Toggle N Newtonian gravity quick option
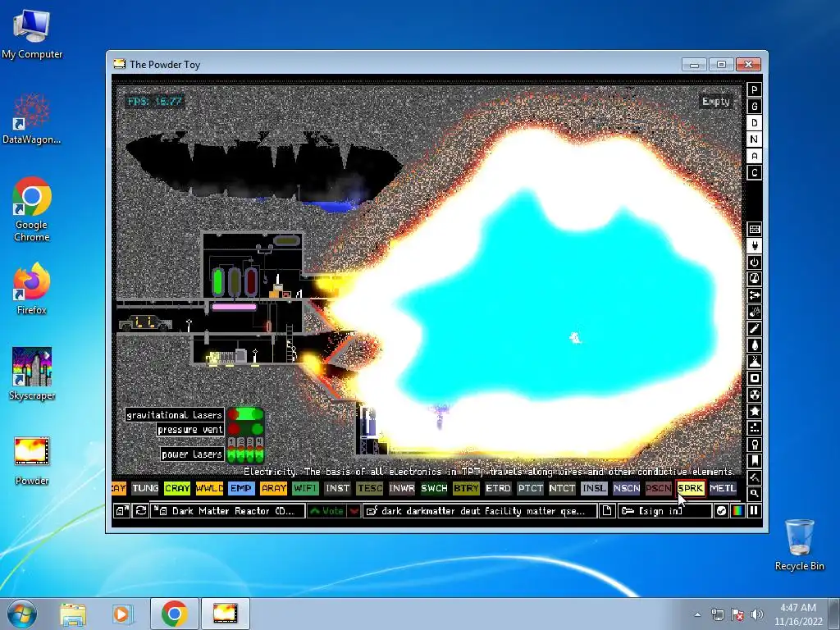840x630 pixels. click(755, 139)
